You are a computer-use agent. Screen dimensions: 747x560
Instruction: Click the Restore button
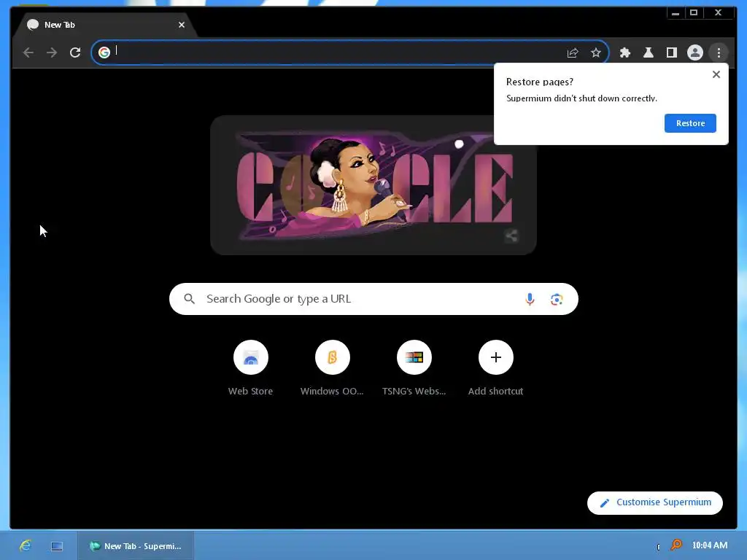point(690,123)
